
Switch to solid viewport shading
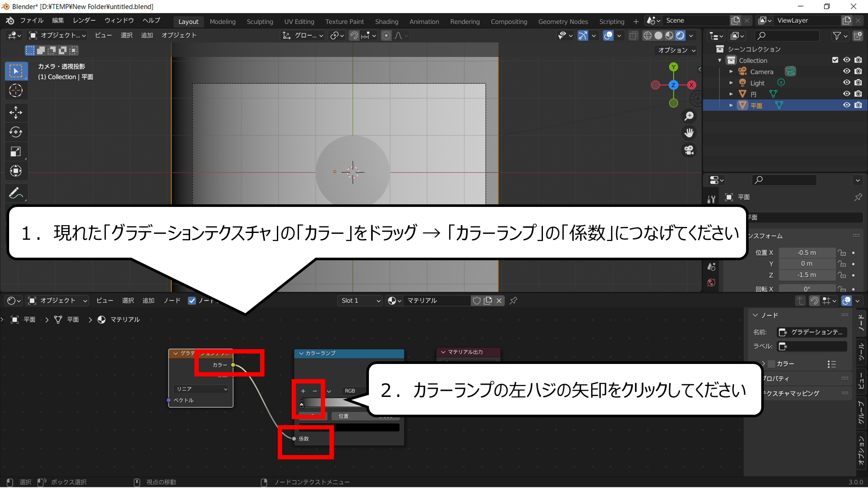click(x=658, y=36)
